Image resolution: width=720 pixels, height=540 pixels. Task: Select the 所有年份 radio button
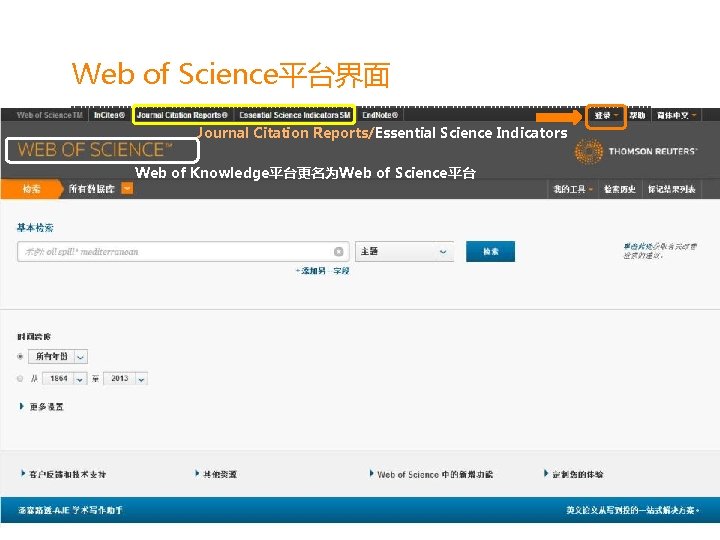tap(20, 356)
